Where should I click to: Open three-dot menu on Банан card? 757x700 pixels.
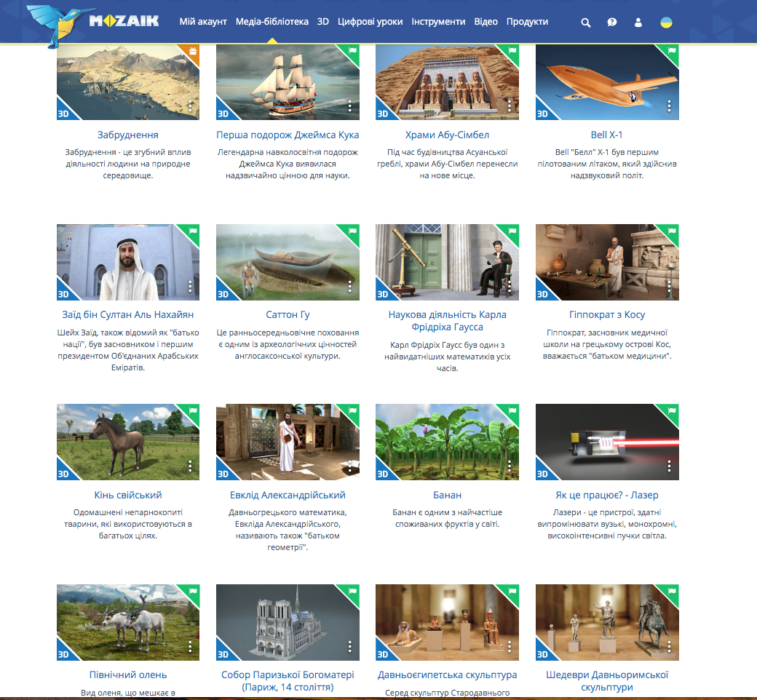point(510,466)
